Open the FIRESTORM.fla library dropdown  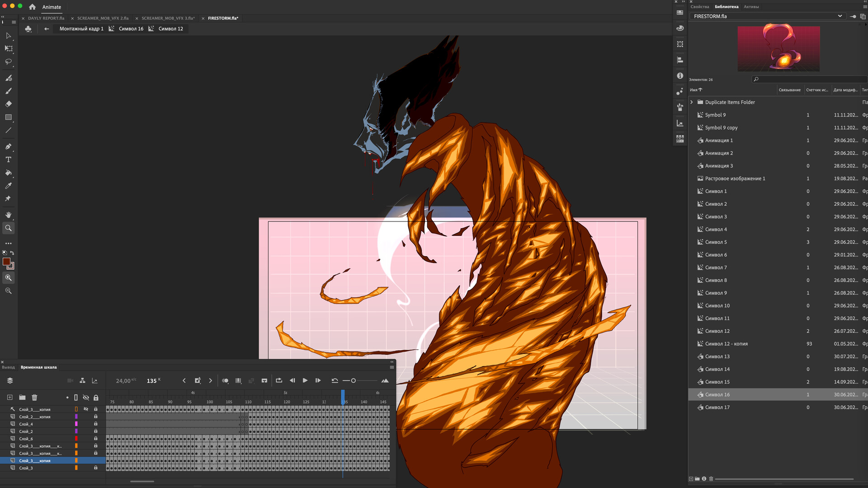[x=840, y=16]
